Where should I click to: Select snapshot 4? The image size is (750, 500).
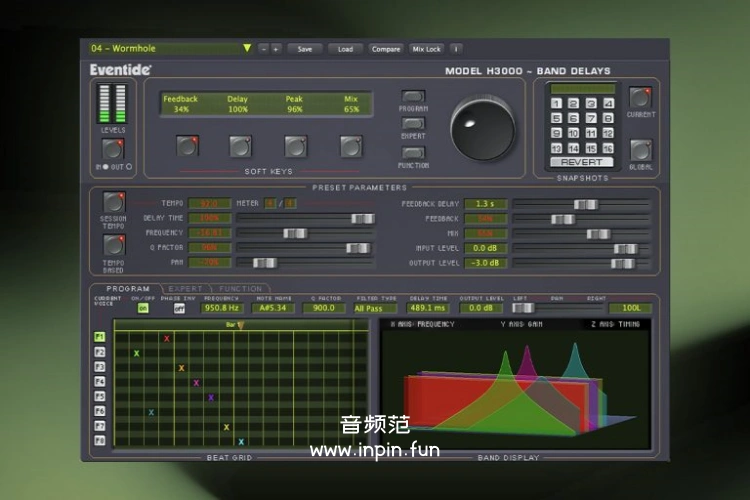point(608,103)
